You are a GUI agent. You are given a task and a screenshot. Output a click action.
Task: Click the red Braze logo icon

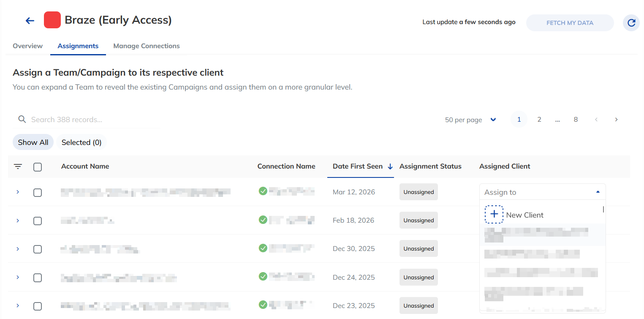[x=52, y=20]
